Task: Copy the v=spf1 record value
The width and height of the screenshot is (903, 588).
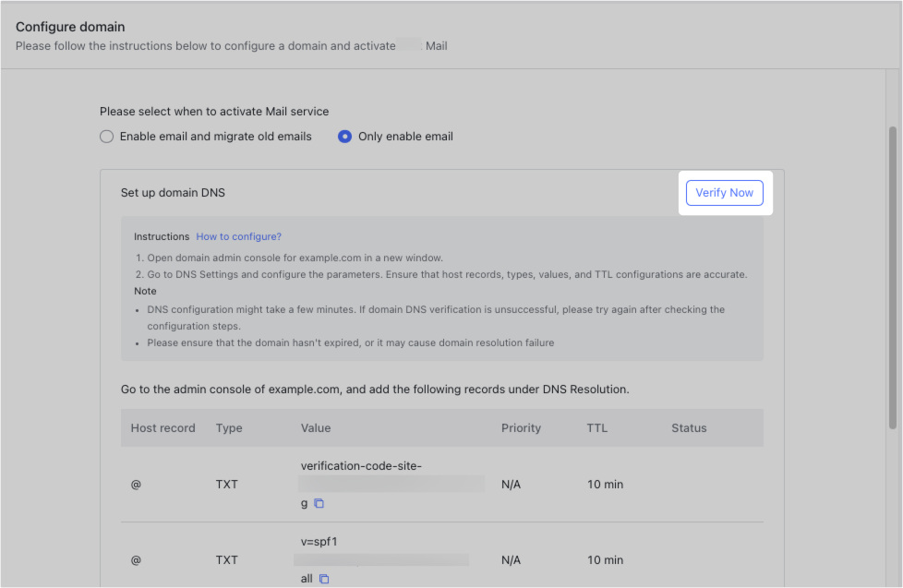Action: tap(323, 578)
